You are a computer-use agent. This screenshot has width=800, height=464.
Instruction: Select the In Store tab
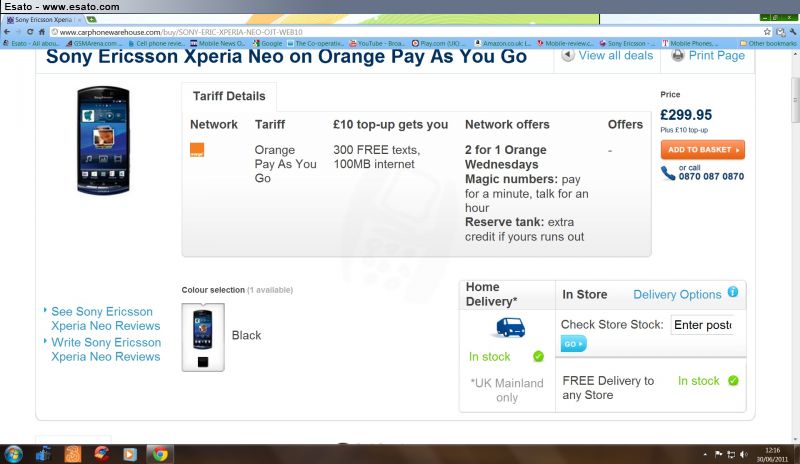tap(585, 295)
